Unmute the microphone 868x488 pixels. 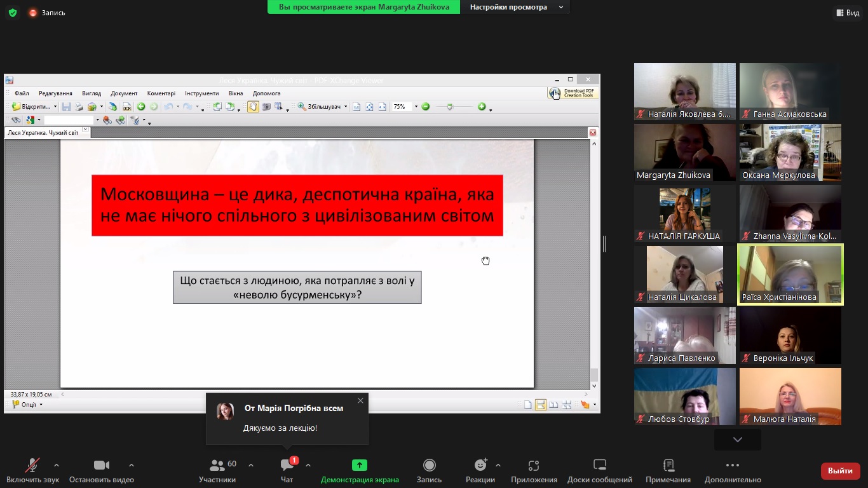click(32, 466)
